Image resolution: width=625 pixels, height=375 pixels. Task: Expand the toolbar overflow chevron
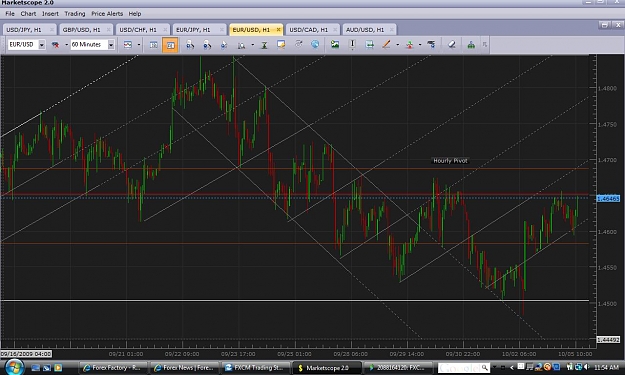point(485,45)
